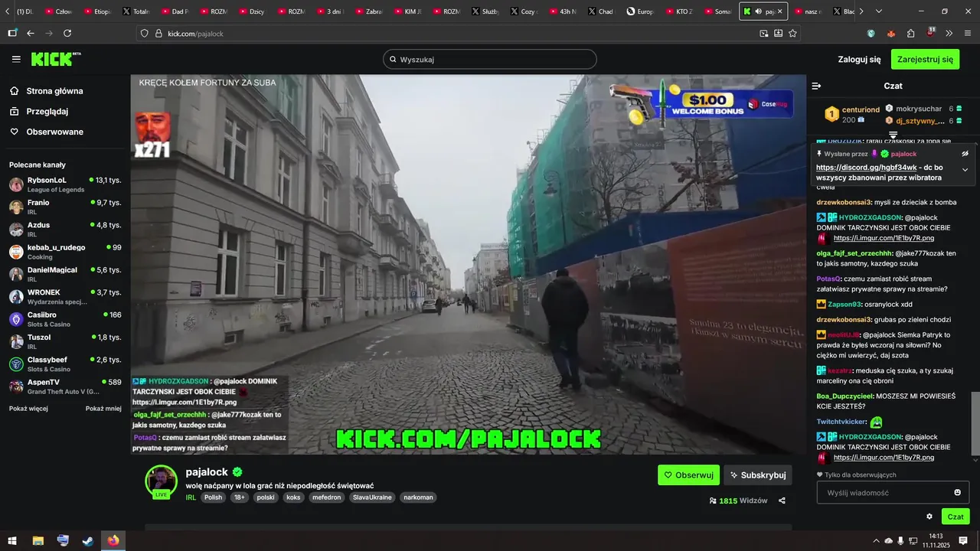The height and width of the screenshot is (551, 980).
Task: Click Pokaż mniej under recommended channels
Action: pos(103,409)
